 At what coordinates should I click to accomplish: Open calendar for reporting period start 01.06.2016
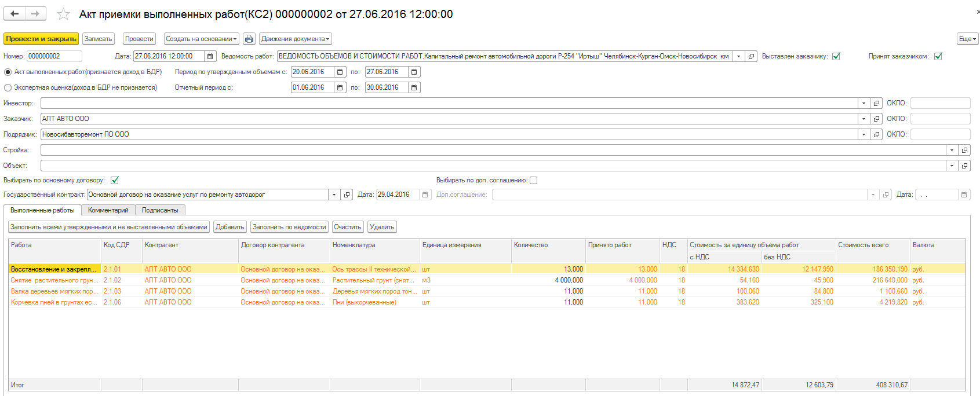pos(340,87)
